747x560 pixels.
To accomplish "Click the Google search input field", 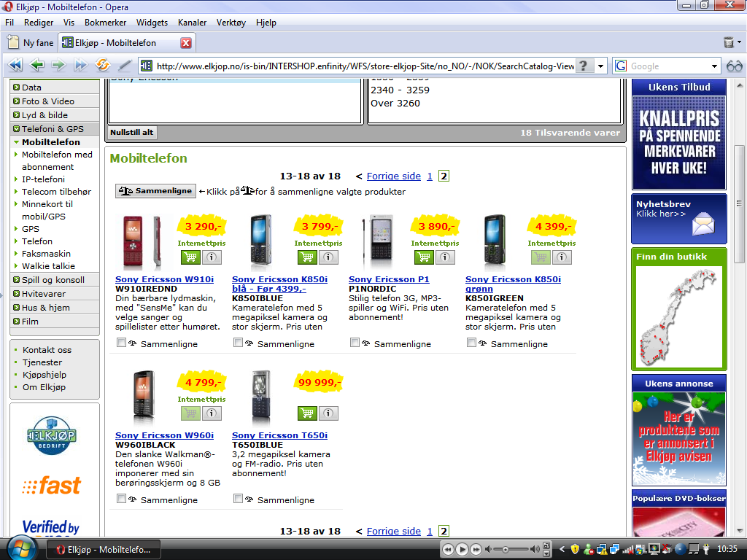I will pos(669,66).
